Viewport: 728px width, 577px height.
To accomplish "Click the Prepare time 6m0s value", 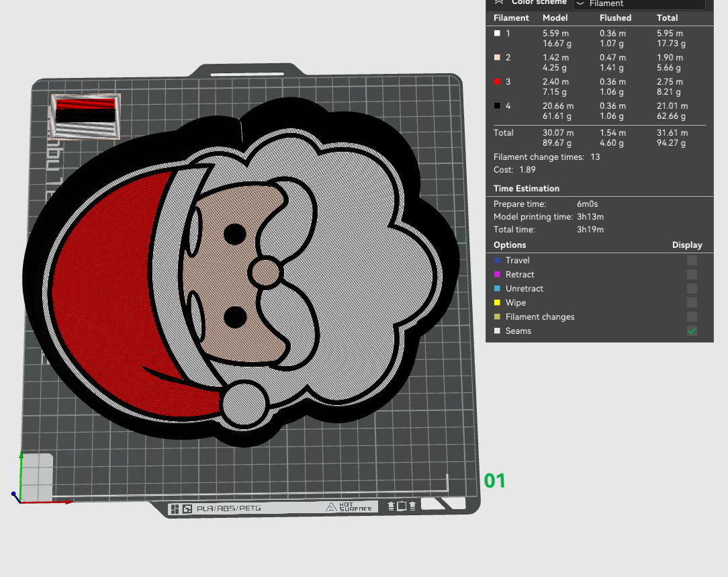I will click(x=588, y=204).
